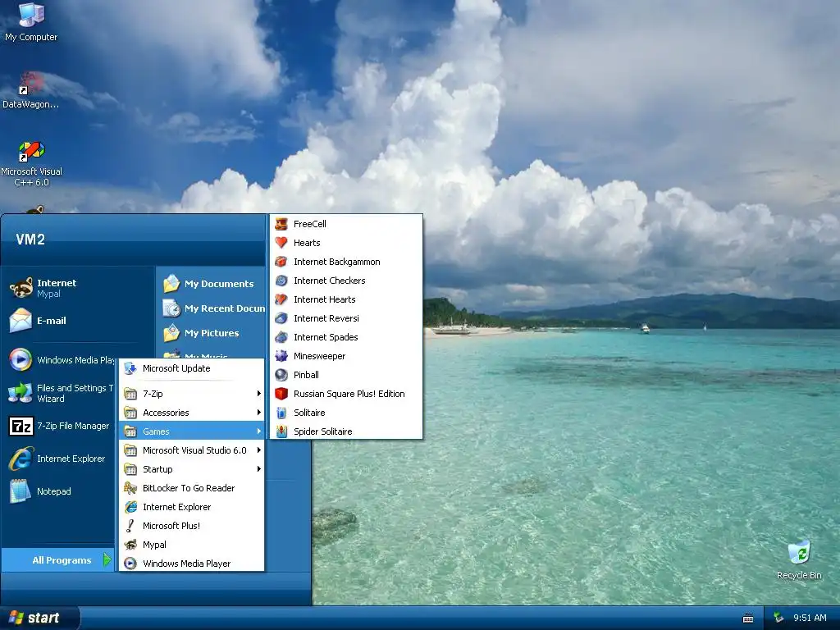Open My Recent Documents entry
The image size is (840, 630).
212,308
